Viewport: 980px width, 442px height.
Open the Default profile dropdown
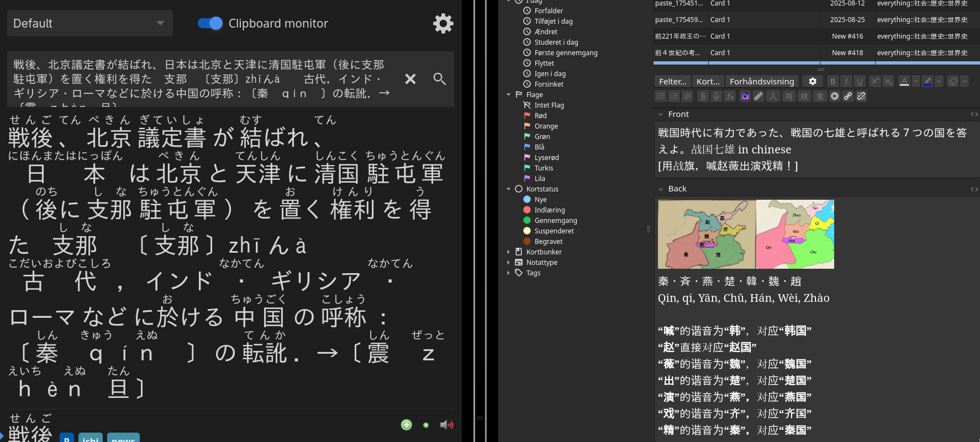point(90,23)
